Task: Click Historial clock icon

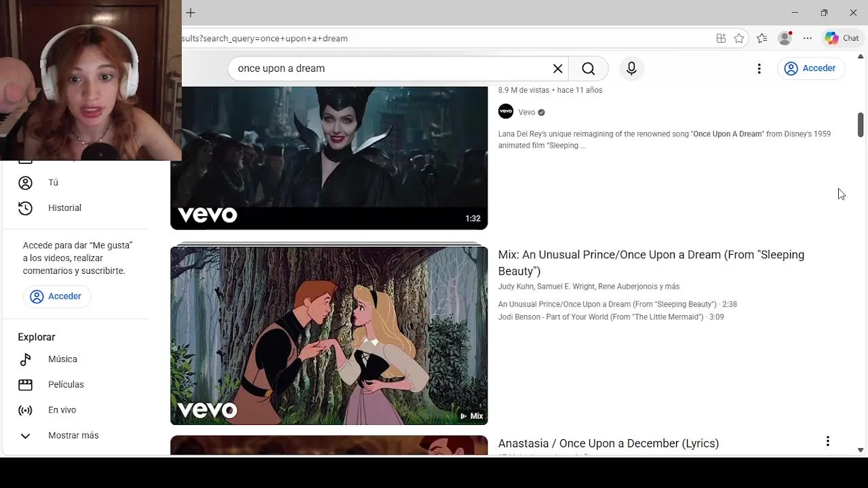Action: coord(25,208)
